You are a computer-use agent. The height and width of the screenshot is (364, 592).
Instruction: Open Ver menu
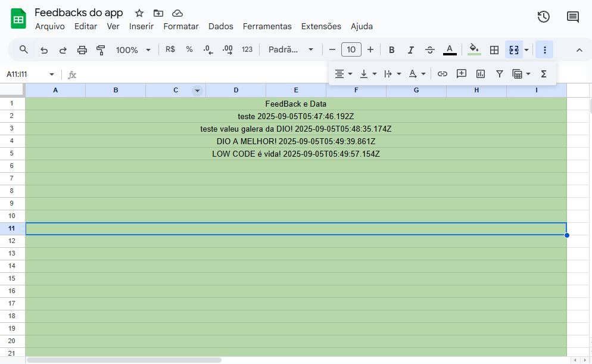point(113,26)
